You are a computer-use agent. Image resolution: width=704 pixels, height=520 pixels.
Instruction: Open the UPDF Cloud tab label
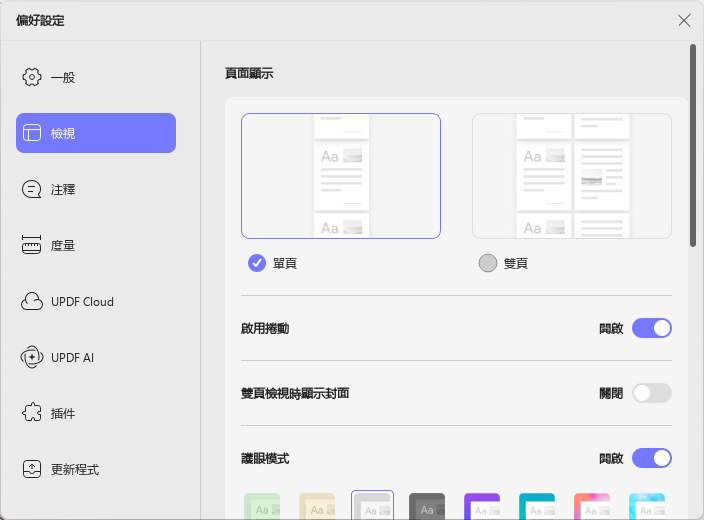pyautogui.click(x=82, y=302)
